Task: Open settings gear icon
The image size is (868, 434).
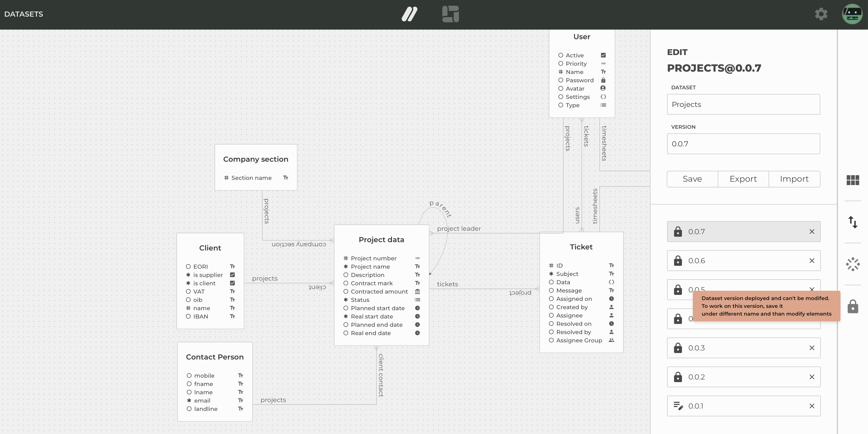Action: coord(821,14)
